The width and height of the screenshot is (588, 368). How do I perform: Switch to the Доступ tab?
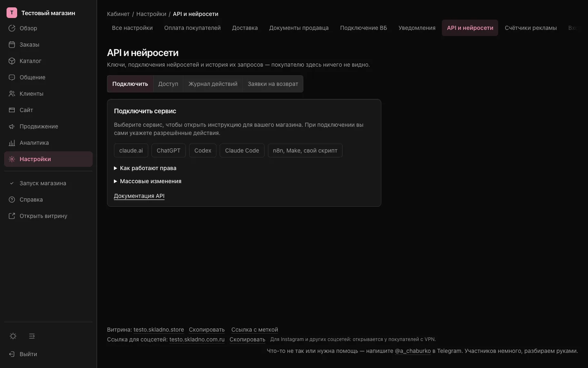[x=168, y=84]
